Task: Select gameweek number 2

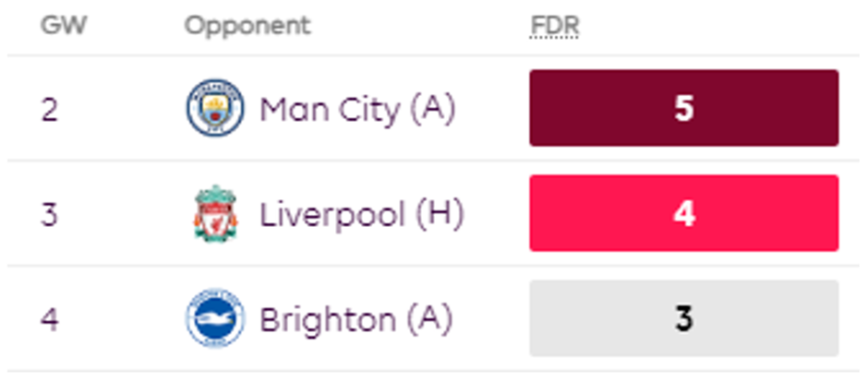Action: (x=50, y=109)
